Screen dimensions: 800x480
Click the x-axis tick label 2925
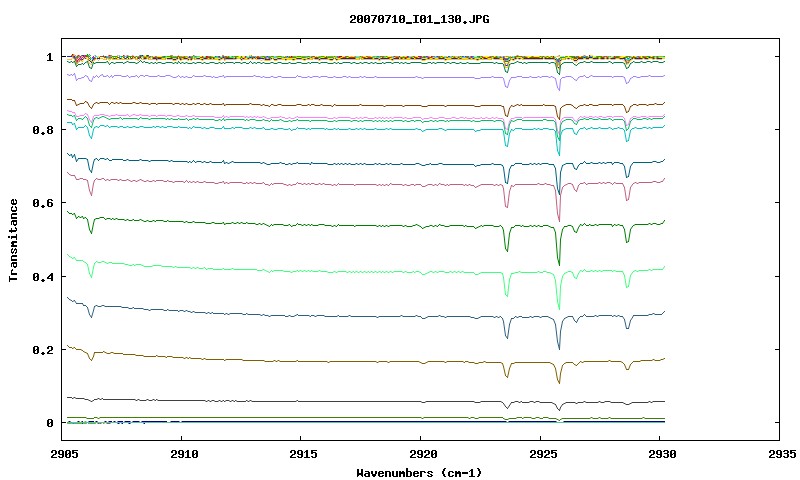[543, 454]
